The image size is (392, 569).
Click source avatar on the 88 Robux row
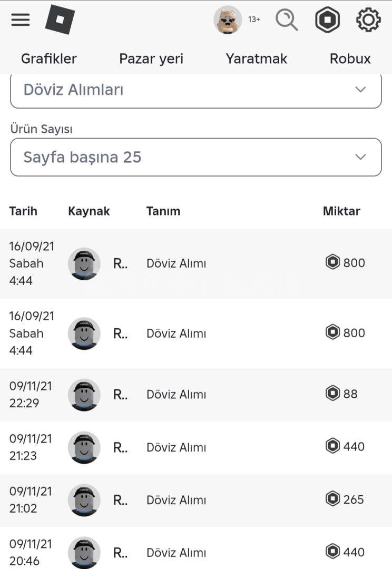(84, 395)
